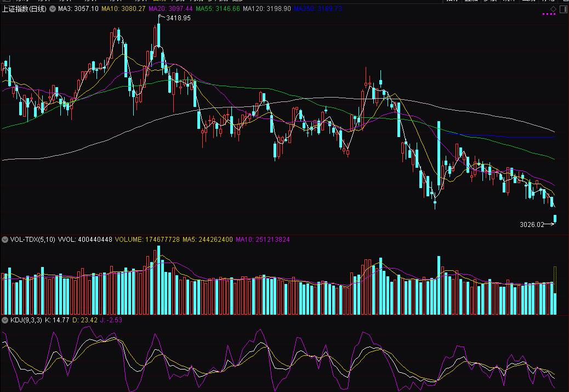This screenshot has width=569, height=392.
Task: Click the blue MA250 legend label
Action: point(318,9)
